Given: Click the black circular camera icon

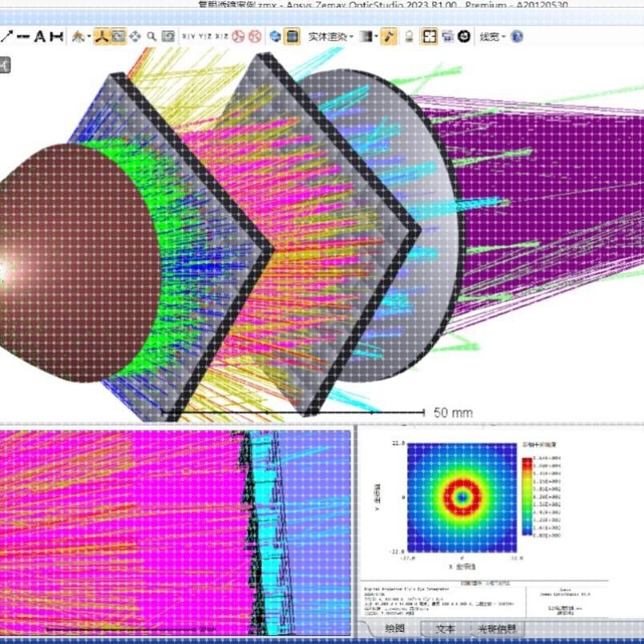Looking at the screenshot, I should pos(464,37).
